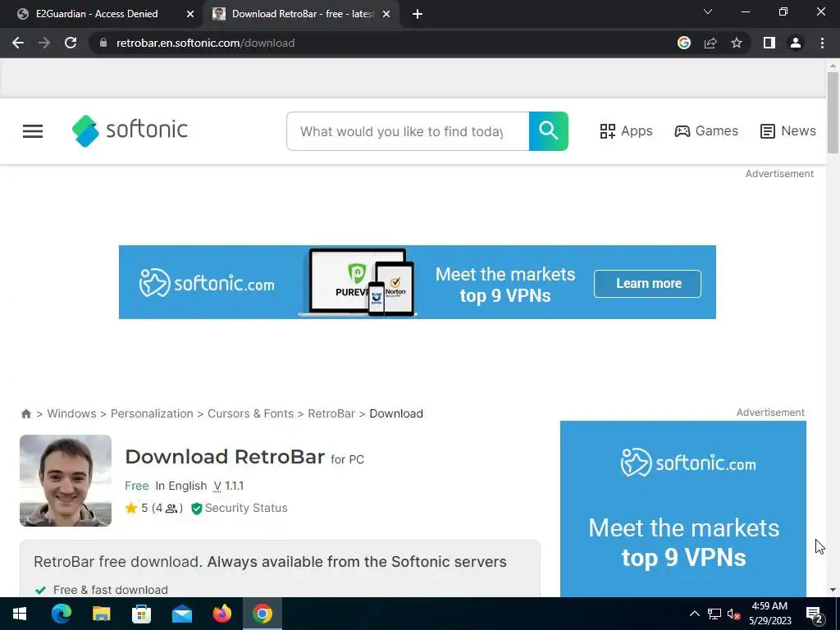Open Games section
This screenshot has width=840, height=630.
click(706, 131)
